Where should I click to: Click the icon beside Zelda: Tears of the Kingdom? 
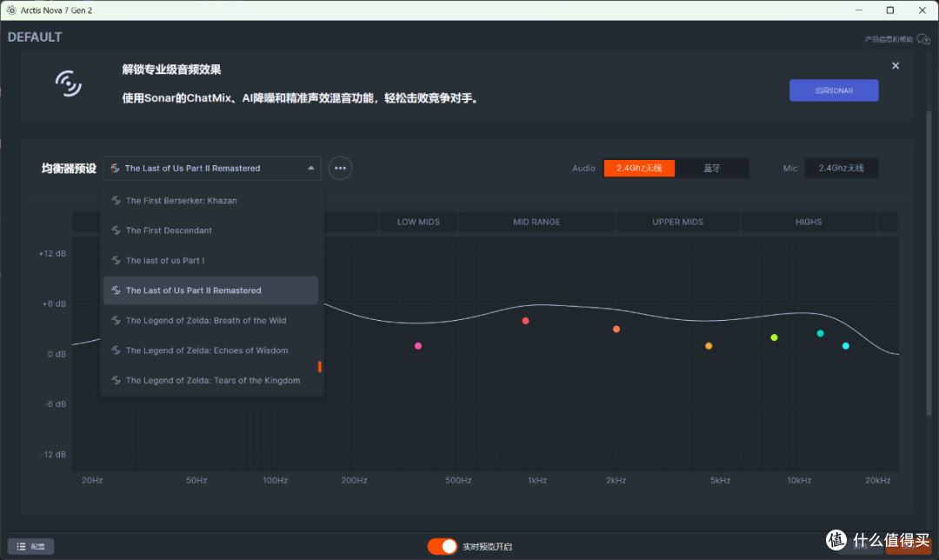(117, 380)
